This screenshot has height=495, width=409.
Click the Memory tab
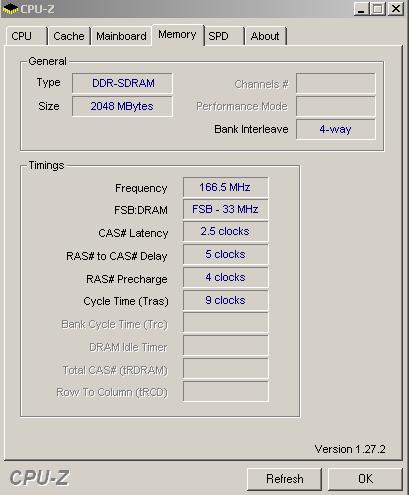tap(177, 35)
